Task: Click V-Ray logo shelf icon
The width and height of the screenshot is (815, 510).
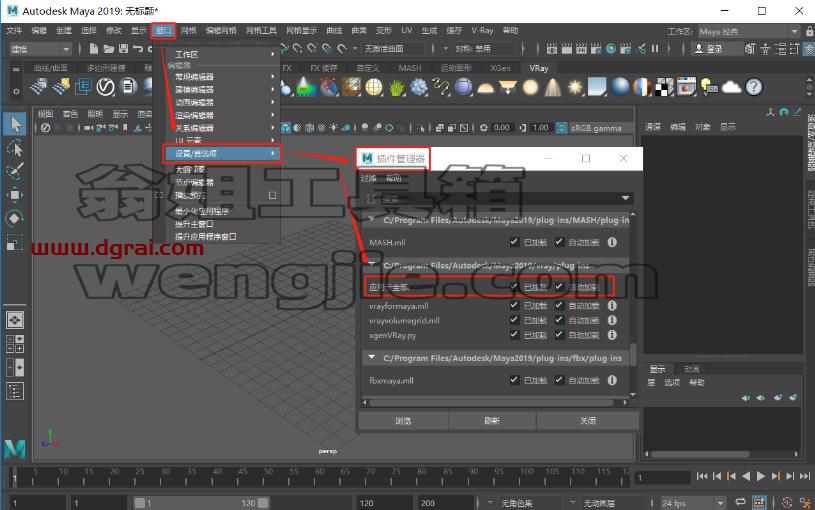Action: pyautogui.click(x=106, y=87)
